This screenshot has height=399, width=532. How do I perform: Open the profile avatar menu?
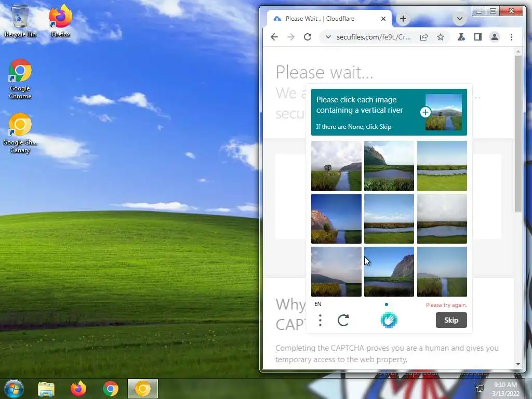pyautogui.click(x=495, y=37)
